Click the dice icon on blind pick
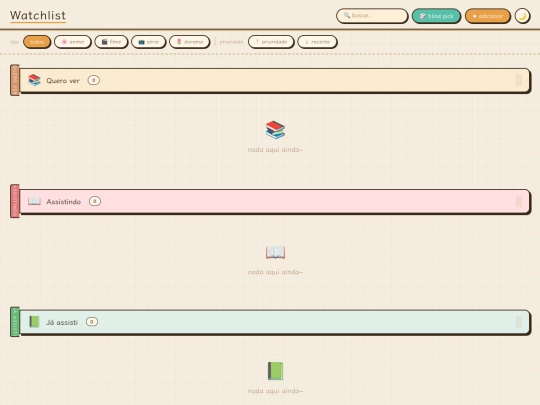This screenshot has height=405, width=540. 423,16
